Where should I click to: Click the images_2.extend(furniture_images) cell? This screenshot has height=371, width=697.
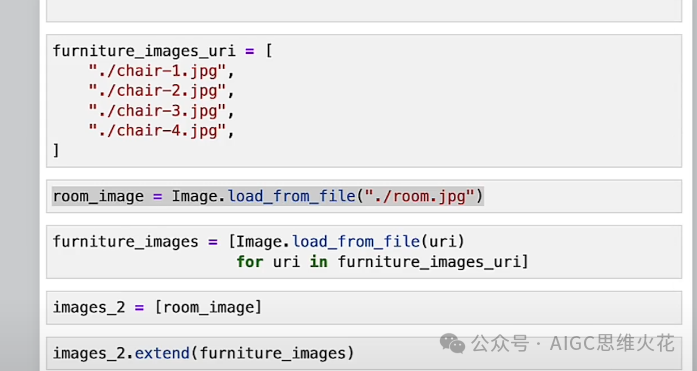364,353
